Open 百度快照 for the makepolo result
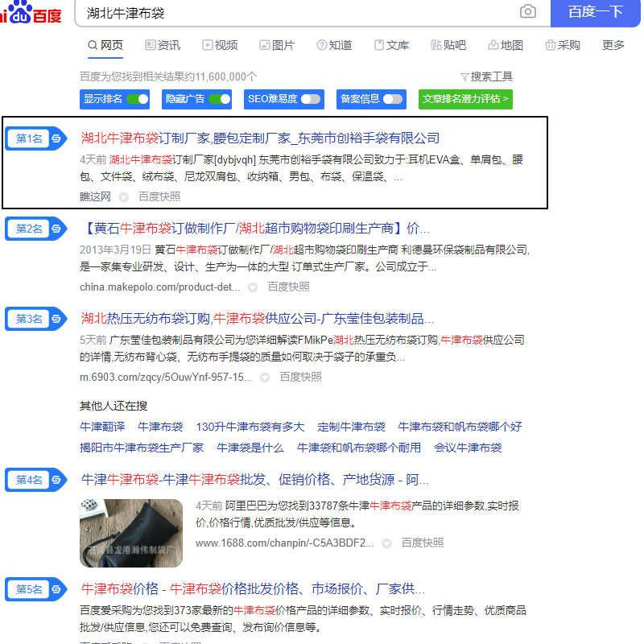Screen dimensions: 644x644 [x=289, y=287]
